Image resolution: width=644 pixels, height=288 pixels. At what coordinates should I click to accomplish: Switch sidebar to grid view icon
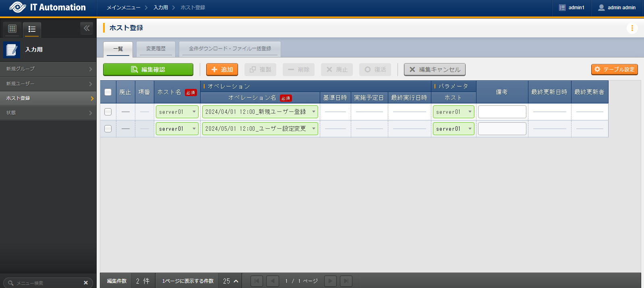12,29
